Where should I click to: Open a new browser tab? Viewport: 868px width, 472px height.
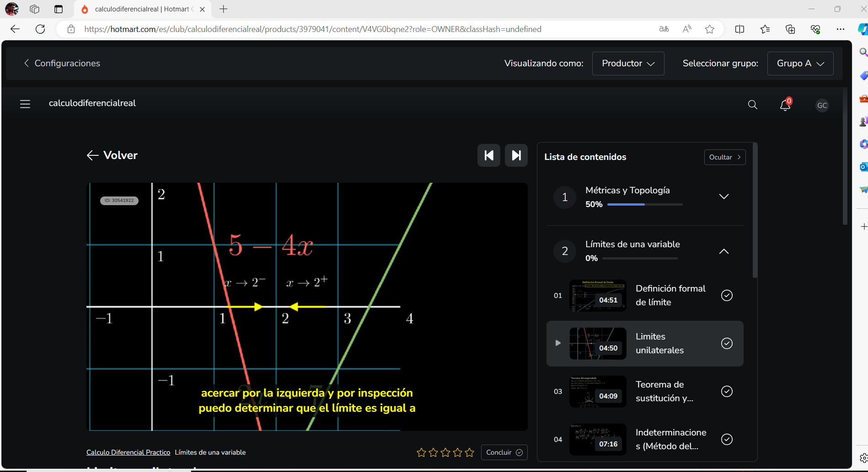[x=224, y=9]
